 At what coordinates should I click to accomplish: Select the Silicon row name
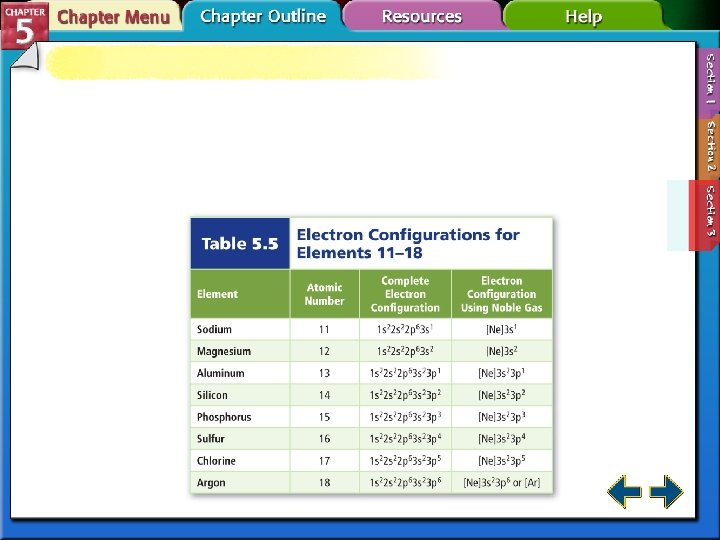(x=212, y=395)
